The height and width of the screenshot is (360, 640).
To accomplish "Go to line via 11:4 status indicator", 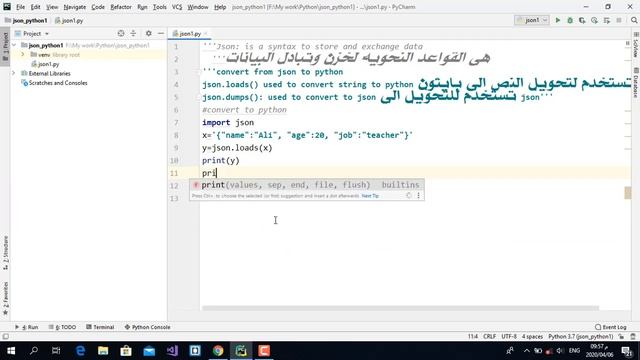I will click(473, 337).
